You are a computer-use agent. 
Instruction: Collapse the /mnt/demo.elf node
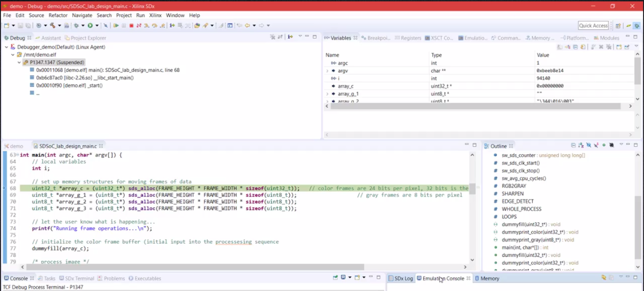point(13,55)
